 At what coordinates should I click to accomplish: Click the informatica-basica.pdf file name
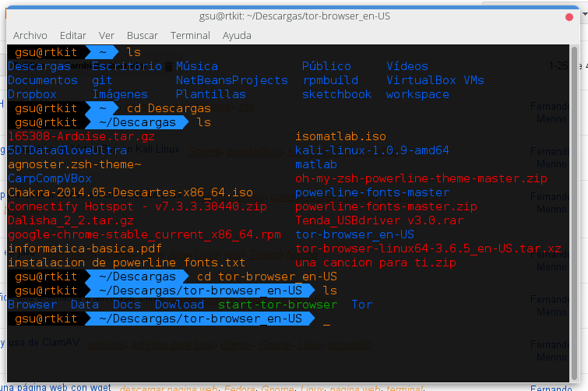(x=85, y=248)
